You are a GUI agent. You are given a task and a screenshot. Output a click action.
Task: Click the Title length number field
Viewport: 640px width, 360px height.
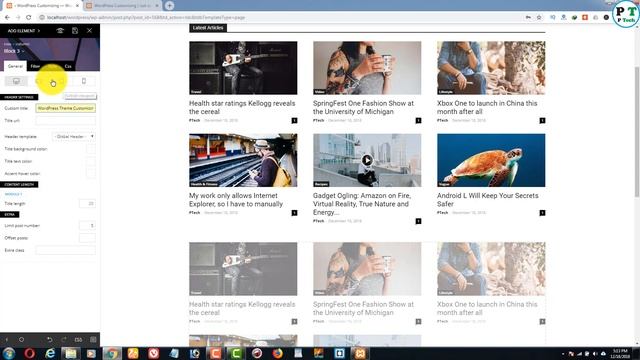point(87,203)
